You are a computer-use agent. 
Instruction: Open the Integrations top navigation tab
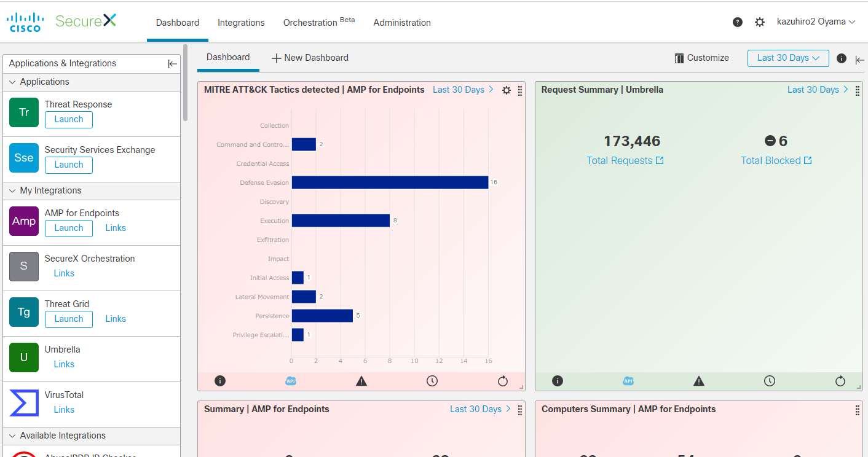click(241, 23)
